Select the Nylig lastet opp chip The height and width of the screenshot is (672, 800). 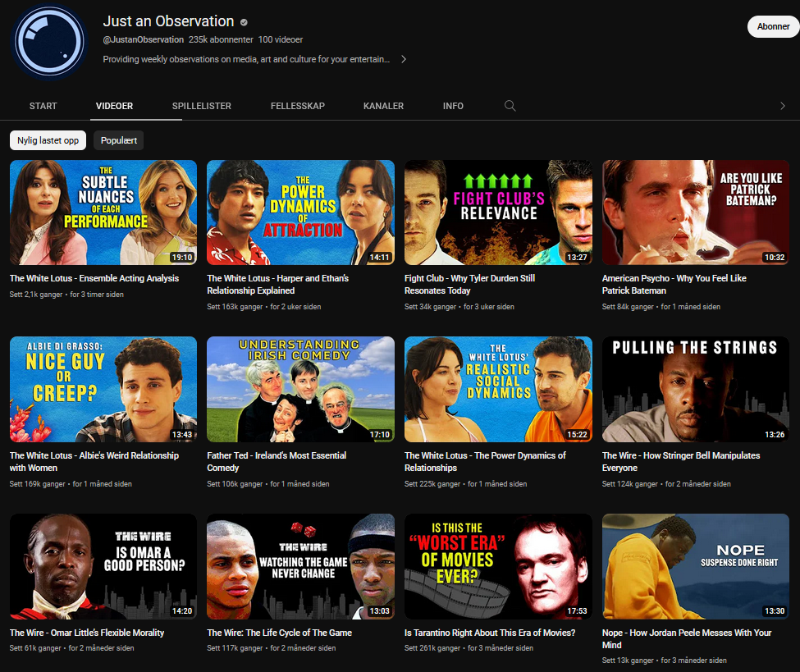click(x=48, y=140)
